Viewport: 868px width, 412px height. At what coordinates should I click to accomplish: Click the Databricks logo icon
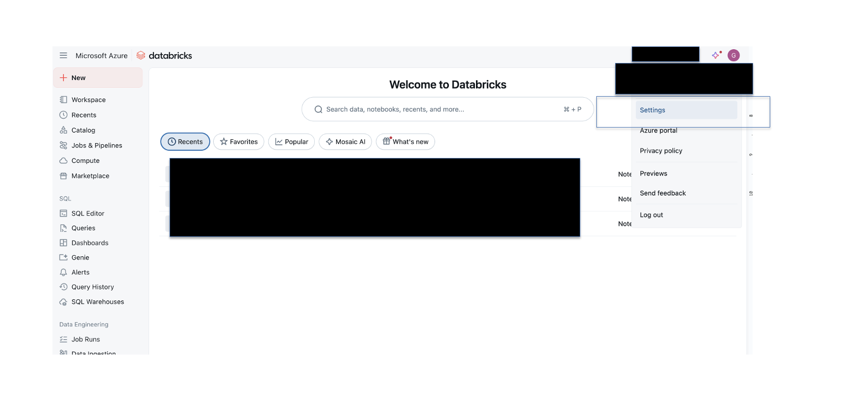[x=141, y=55]
